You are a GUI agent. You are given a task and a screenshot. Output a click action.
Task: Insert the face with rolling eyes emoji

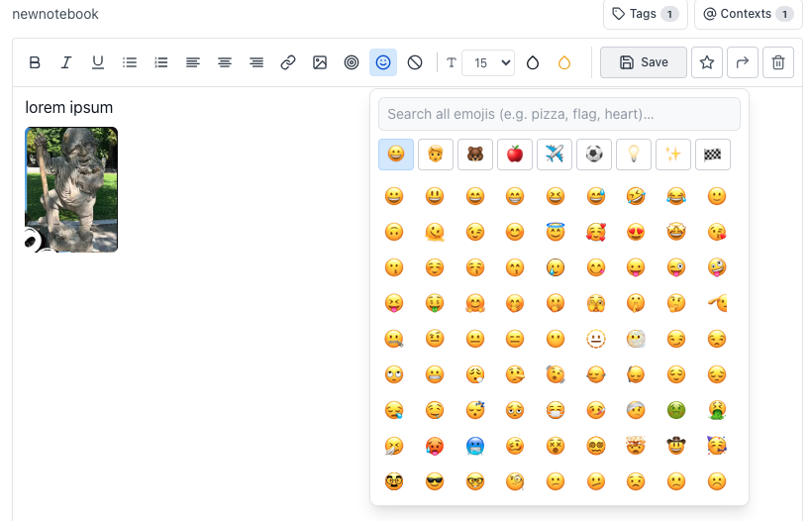(x=394, y=375)
